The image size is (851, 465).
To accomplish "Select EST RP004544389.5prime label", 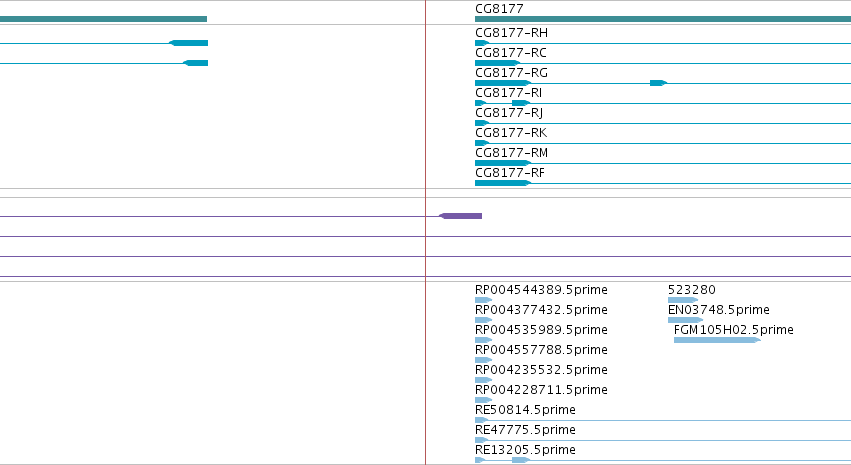I will 541,290.
